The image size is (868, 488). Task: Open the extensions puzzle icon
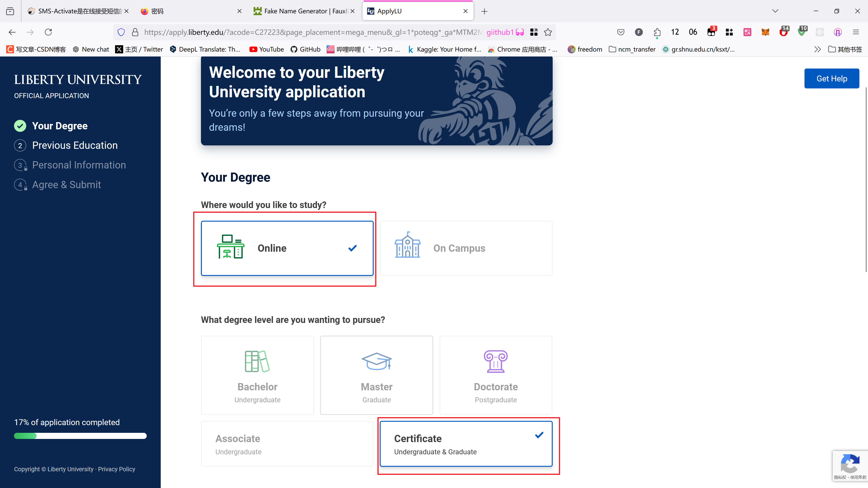657,32
